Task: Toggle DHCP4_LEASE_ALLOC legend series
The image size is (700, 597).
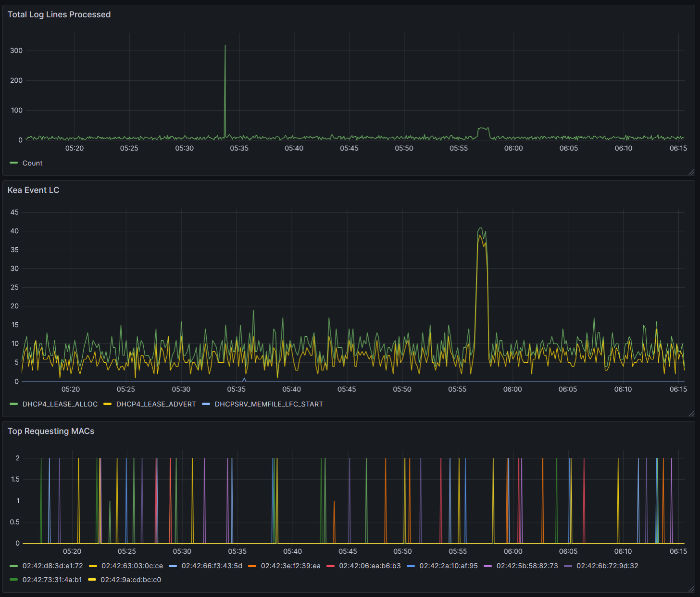Action: (x=60, y=404)
